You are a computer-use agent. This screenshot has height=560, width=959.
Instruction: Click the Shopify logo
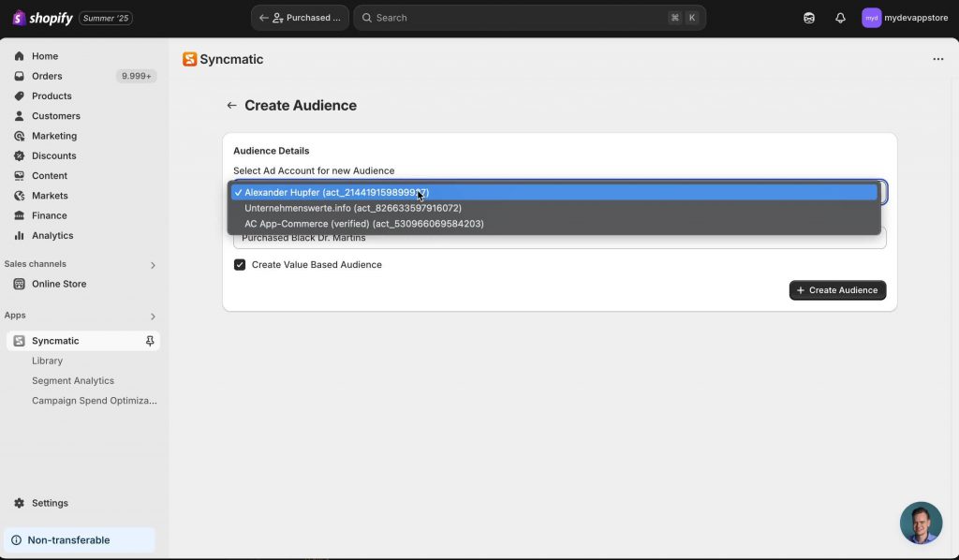click(42, 18)
